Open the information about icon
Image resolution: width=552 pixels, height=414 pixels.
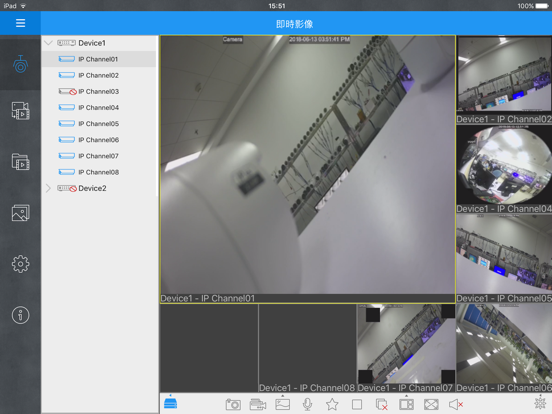(x=20, y=315)
